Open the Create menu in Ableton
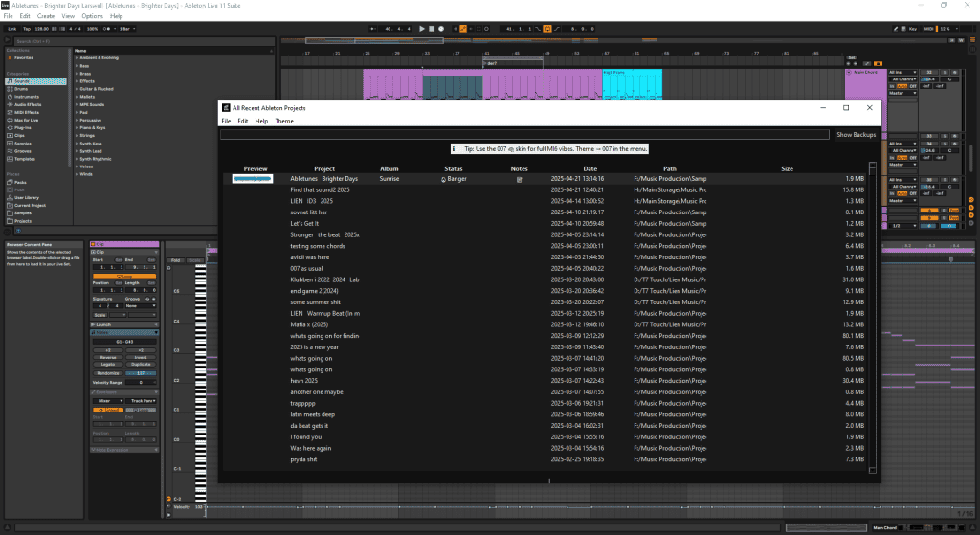 [x=45, y=16]
